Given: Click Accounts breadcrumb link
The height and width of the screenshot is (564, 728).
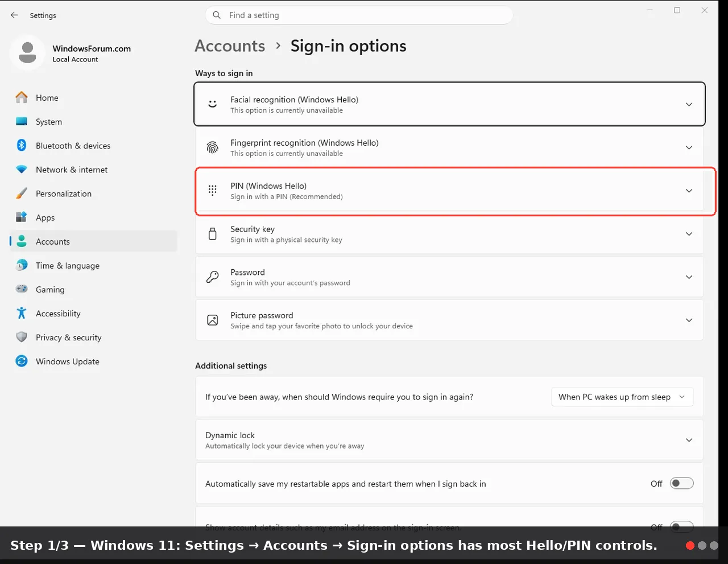Looking at the screenshot, I should click(x=230, y=46).
